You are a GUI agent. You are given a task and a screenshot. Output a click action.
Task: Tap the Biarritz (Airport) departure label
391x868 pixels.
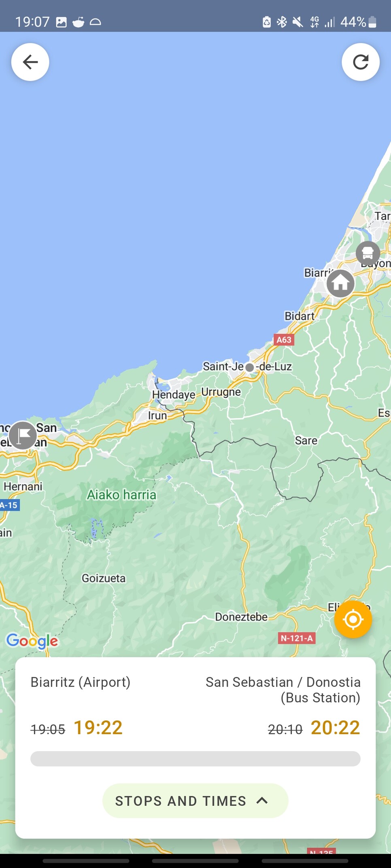pyautogui.click(x=81, y=682)
